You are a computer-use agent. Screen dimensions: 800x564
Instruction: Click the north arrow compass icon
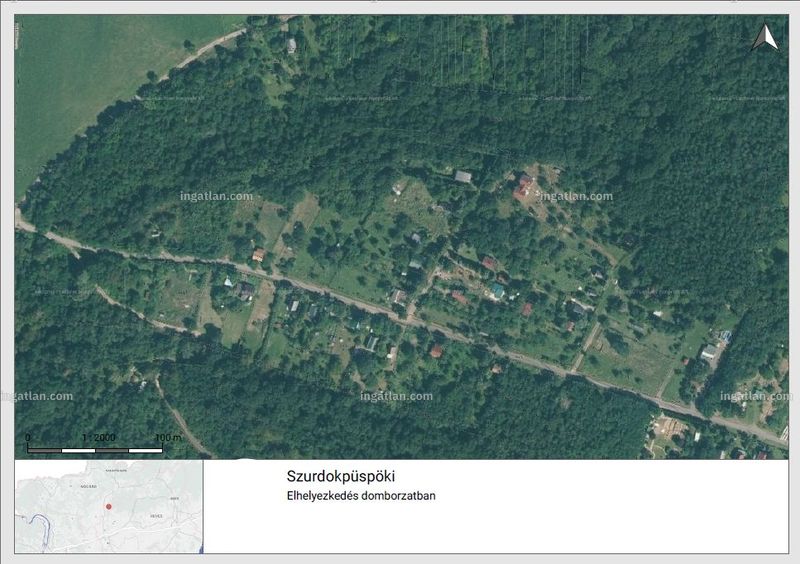click(x=765, y=38)
